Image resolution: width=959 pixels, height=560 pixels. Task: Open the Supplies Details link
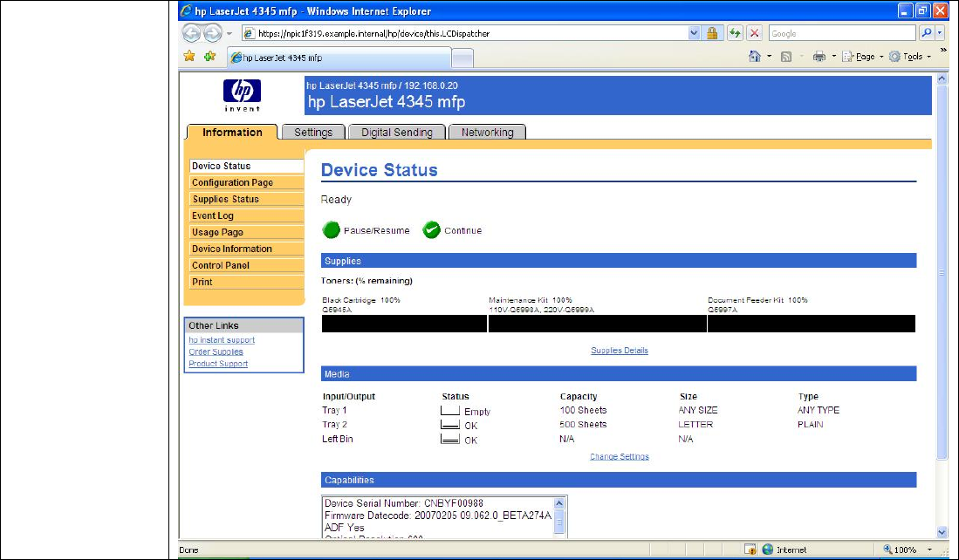(620, 351)
